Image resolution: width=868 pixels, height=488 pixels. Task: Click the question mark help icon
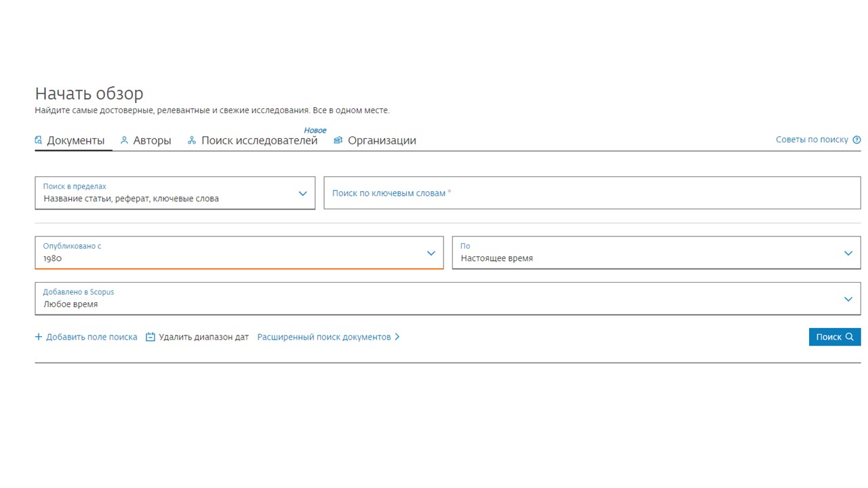tap(856, 140)
